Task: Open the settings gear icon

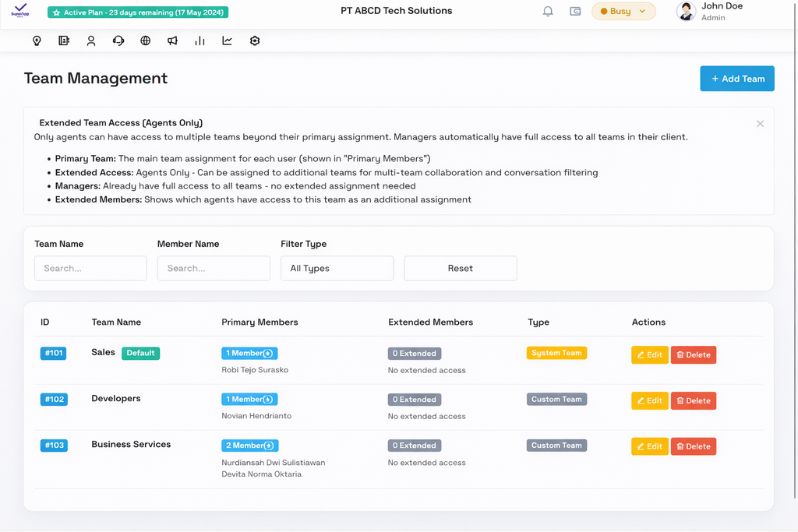Action: (255, 41)
